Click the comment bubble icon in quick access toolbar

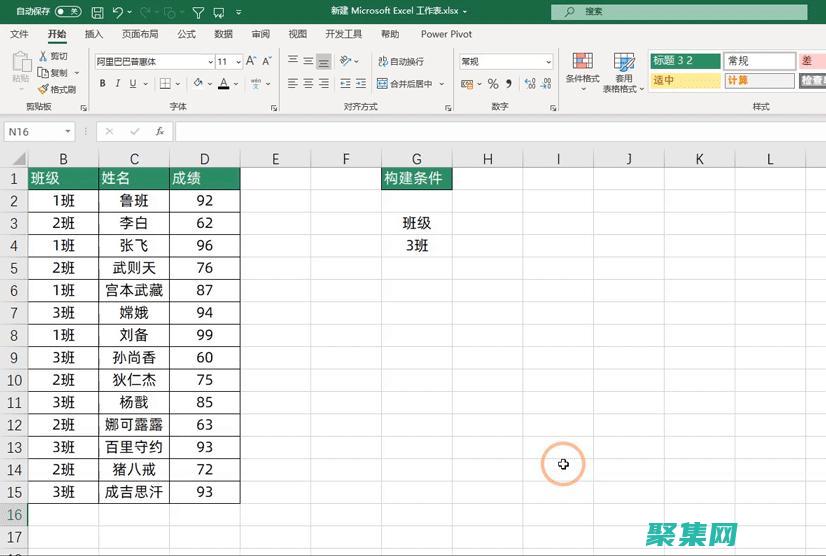point(219,12)
